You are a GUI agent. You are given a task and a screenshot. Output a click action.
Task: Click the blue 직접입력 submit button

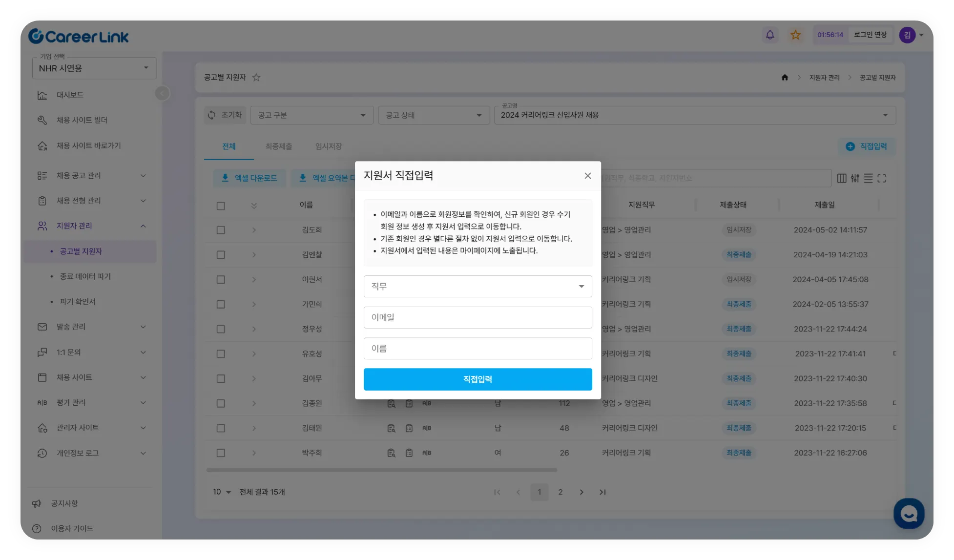[x=477, y=379]
